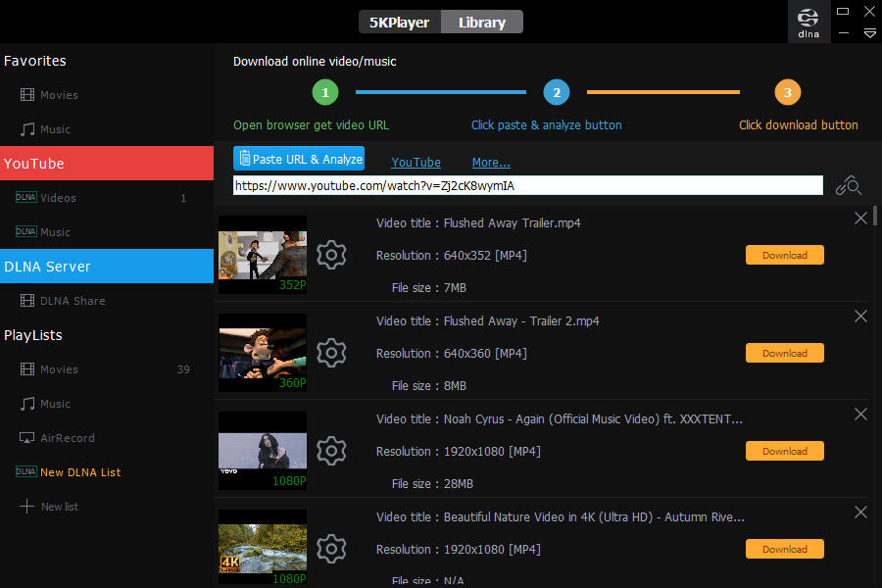Remove Noah Cyrus video from list

[860, 415]
